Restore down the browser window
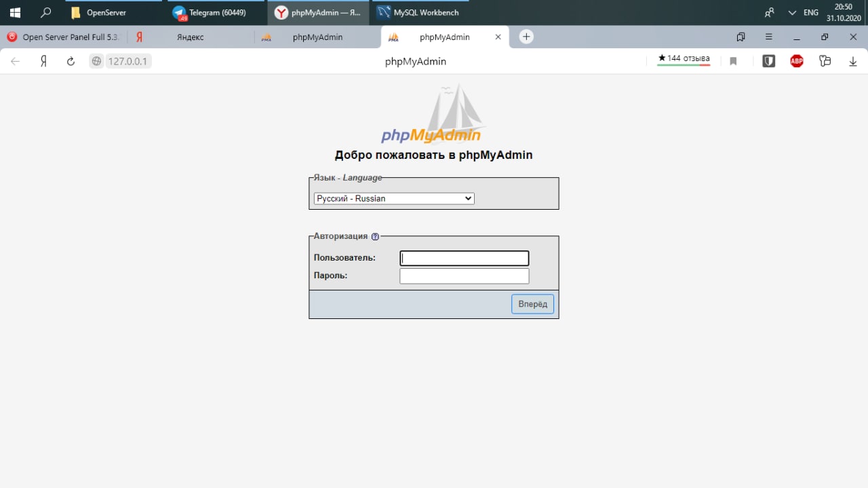The height and width of the screenshot is (488, 868). (x=825, y=37)
